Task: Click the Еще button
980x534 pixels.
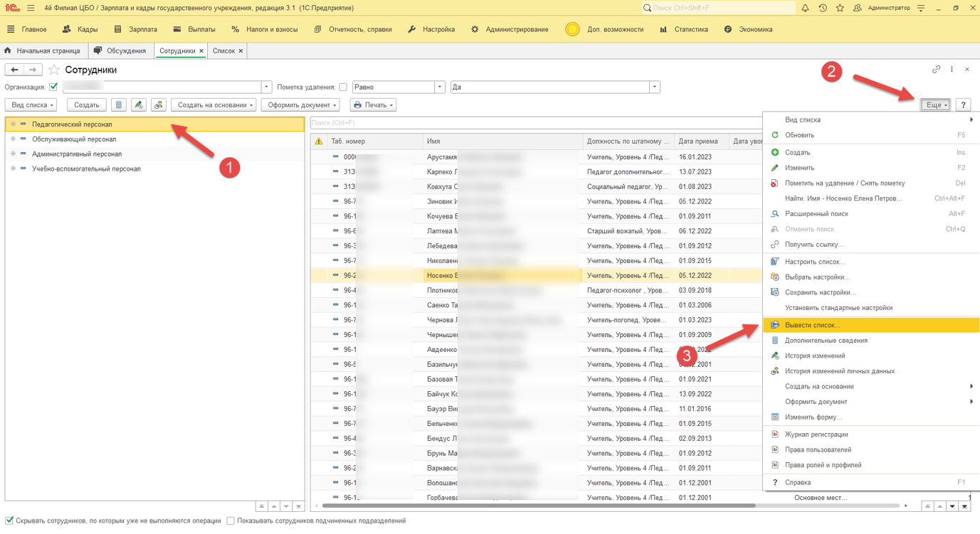Action: 935,105
